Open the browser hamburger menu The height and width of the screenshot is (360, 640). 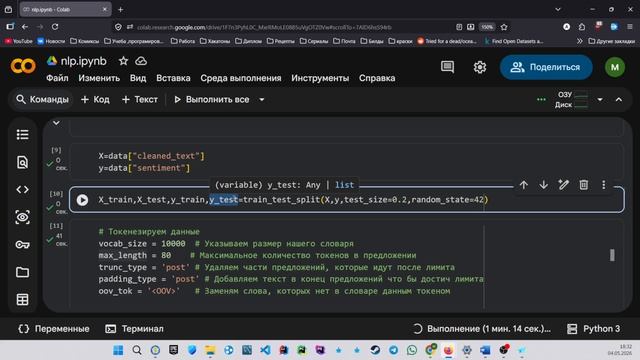[x=630, y=27]
